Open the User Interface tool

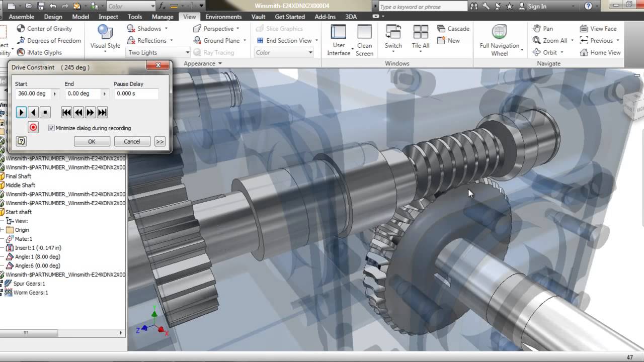tap(339, 40)
